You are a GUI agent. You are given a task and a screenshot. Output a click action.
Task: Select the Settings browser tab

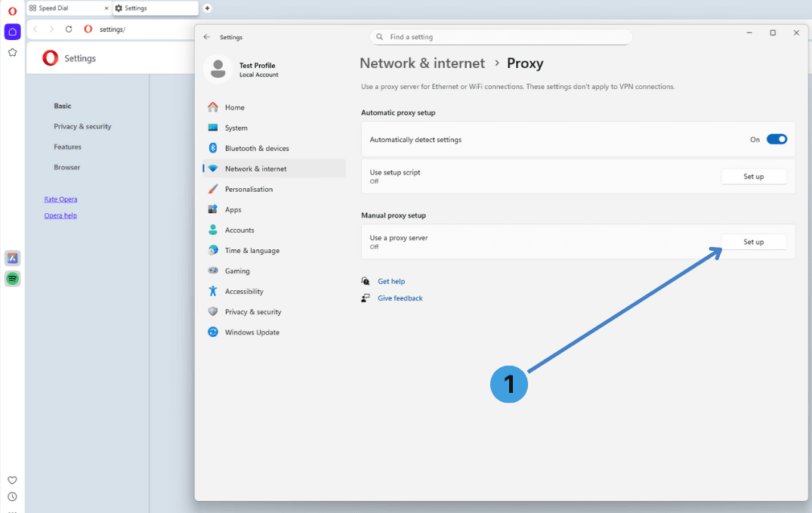pos(156,8)
